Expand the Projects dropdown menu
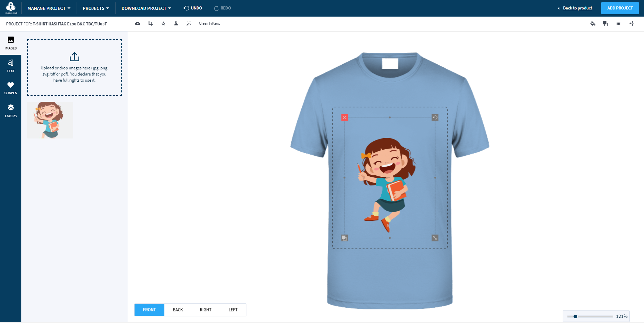The image size is (644, 323). [x=96, y=8]
